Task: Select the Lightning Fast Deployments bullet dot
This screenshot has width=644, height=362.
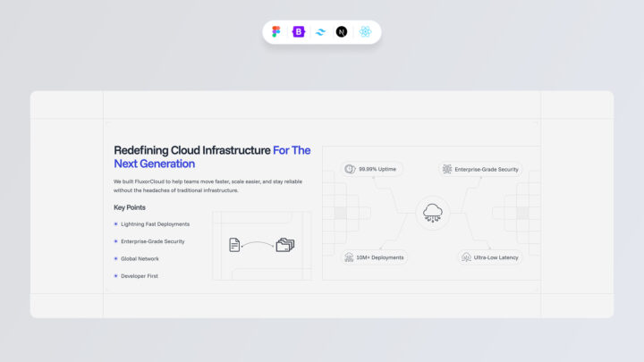Action: click(x=115, y=223)
